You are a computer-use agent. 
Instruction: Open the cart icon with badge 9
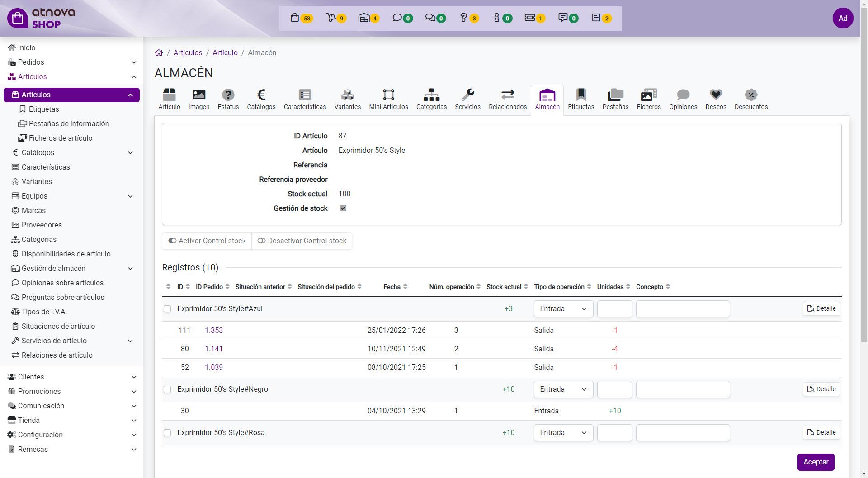point(335,18)
